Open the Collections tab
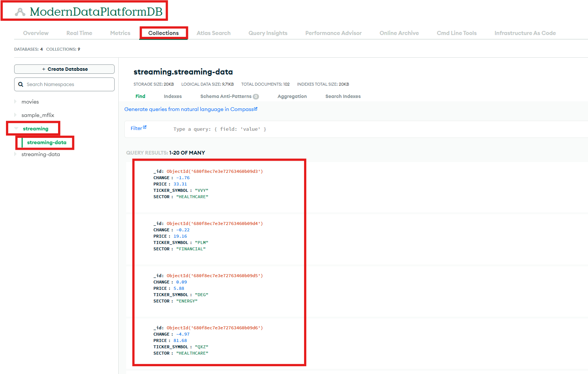The image size is (588, 374). click(163, 33)
